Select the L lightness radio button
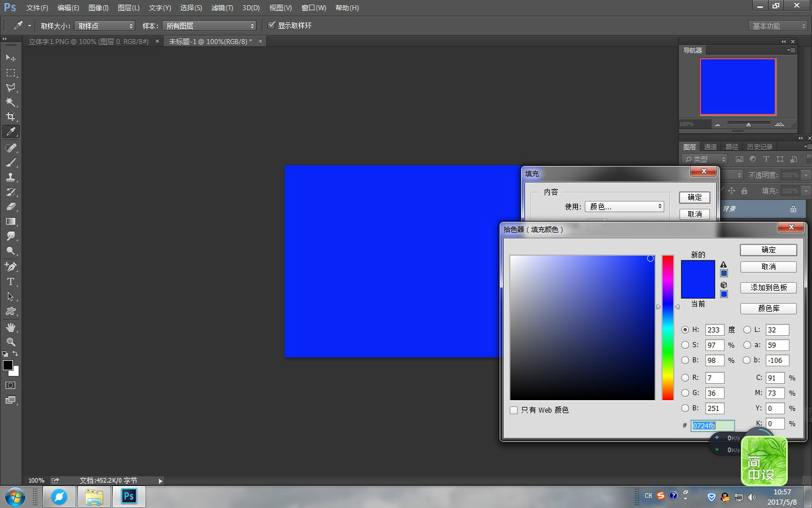Image resolution: width=812 pixels, height=508 pixels. pos(747,330)
